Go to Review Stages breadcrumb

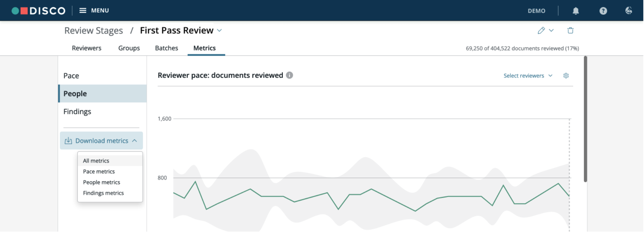coord(93,31)
